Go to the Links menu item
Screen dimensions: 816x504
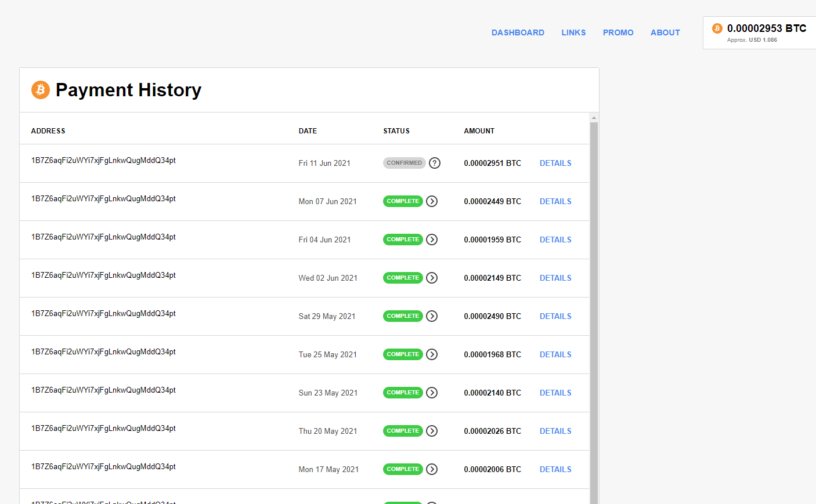573,32
